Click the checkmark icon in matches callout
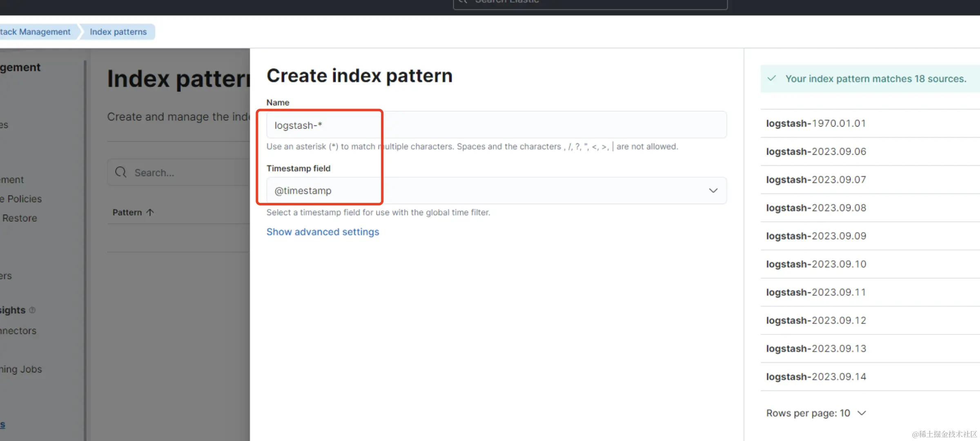980x441 pixels. (x=771, y=78)
